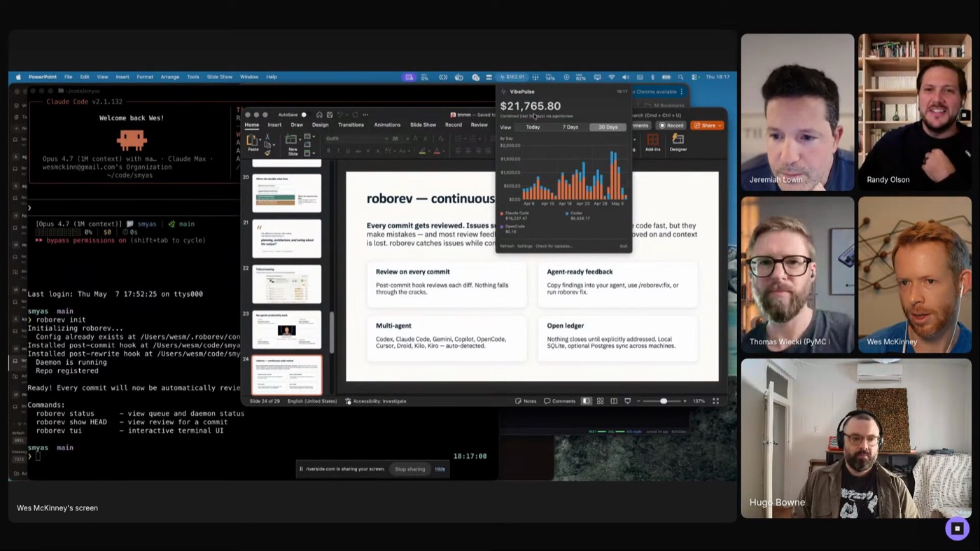The height and width of the screenshot is (551, 980).
Task: Open the Arrange menu in menu bar
Action: 169,77
